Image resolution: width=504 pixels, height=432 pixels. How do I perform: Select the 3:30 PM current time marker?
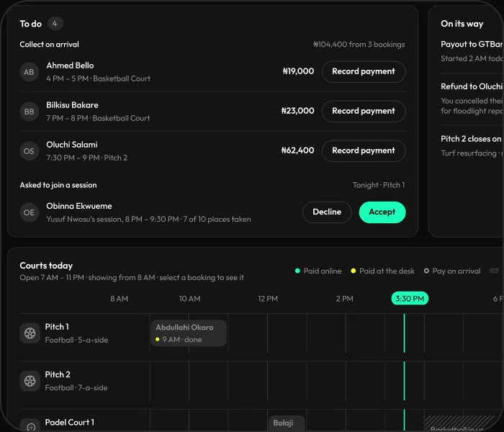point(410,299)
